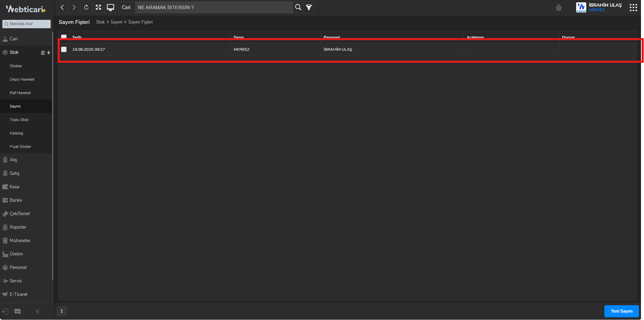The height and width of the screenshot is (320, 644).
Task: Open the apps grid menu icon
Action: pos(633,7)
